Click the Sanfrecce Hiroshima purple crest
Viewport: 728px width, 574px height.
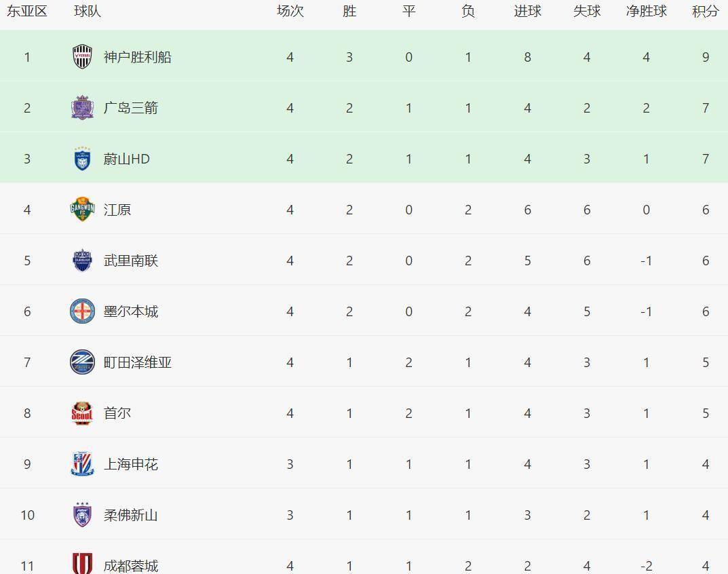(x=82, y=108)
